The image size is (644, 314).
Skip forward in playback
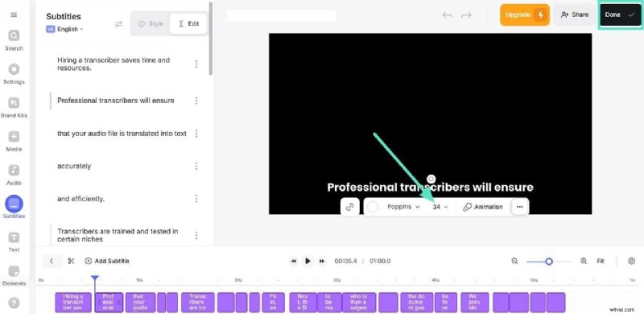322,261
